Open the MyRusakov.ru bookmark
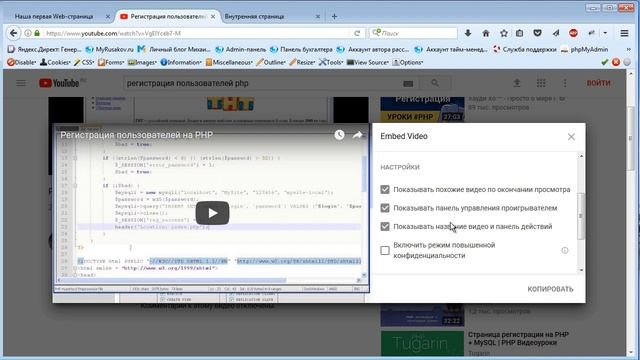The width and height of the screenshot is (640, 360). click(x=110, y=49)
